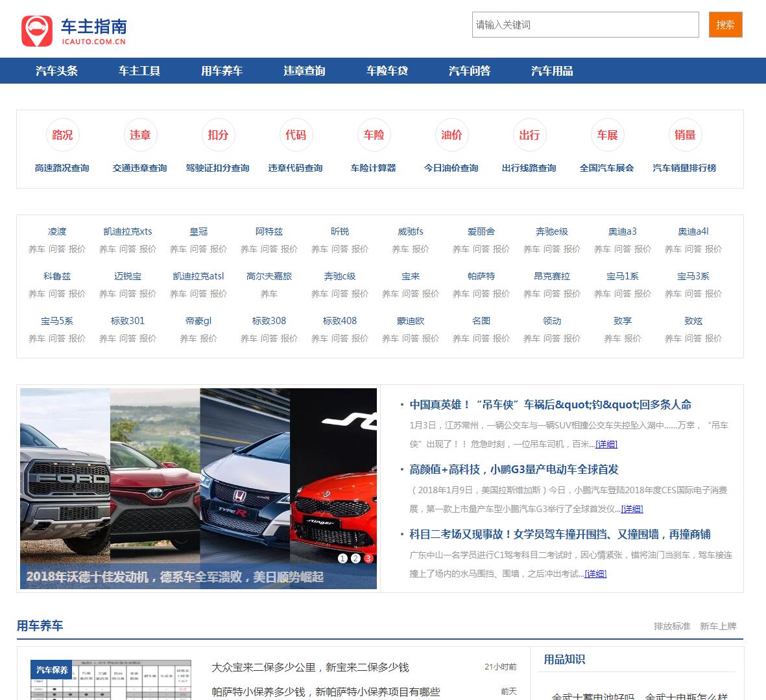Open the 违章 circle icon
Viewport: 766px width, 700px height.
(x=140, y=135)
